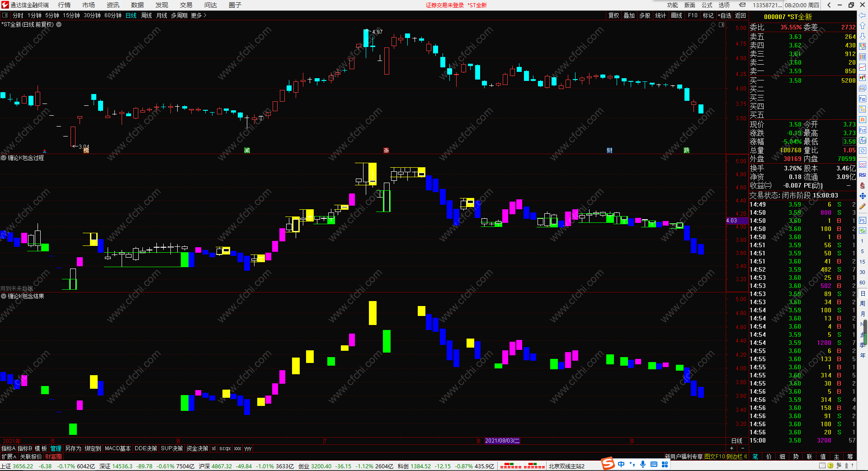The width and height of the screenshot is (868, 471).
Task: Click the mail envelope icon in title bar
Action: click(742, 5)
